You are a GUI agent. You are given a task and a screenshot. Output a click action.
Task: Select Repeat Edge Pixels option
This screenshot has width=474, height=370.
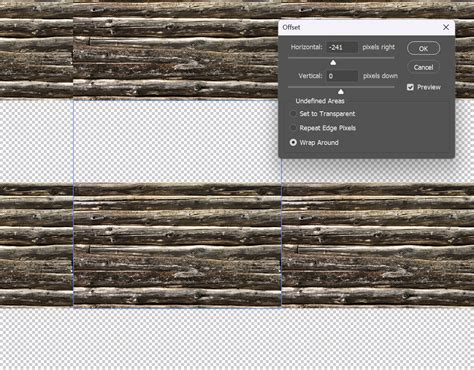click(293, 128)
